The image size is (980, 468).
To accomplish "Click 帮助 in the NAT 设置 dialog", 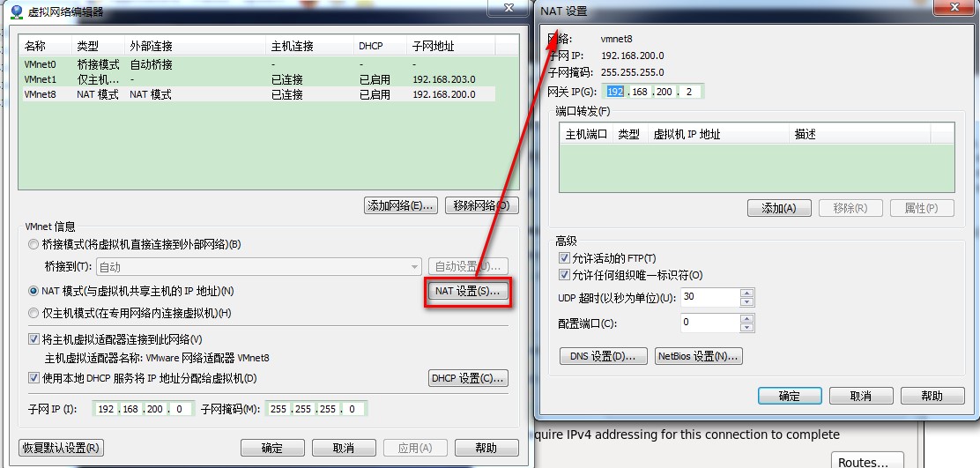I will tap(932, 396).
